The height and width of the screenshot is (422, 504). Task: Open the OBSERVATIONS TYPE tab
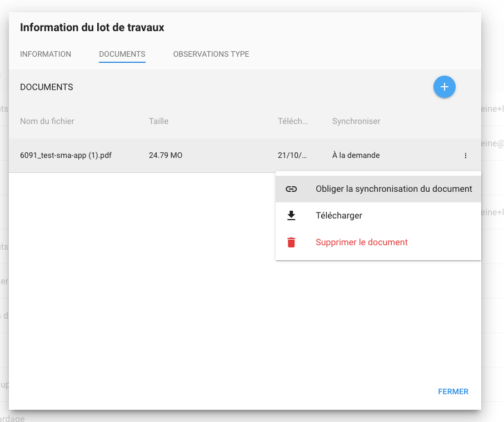coord(211,54)
